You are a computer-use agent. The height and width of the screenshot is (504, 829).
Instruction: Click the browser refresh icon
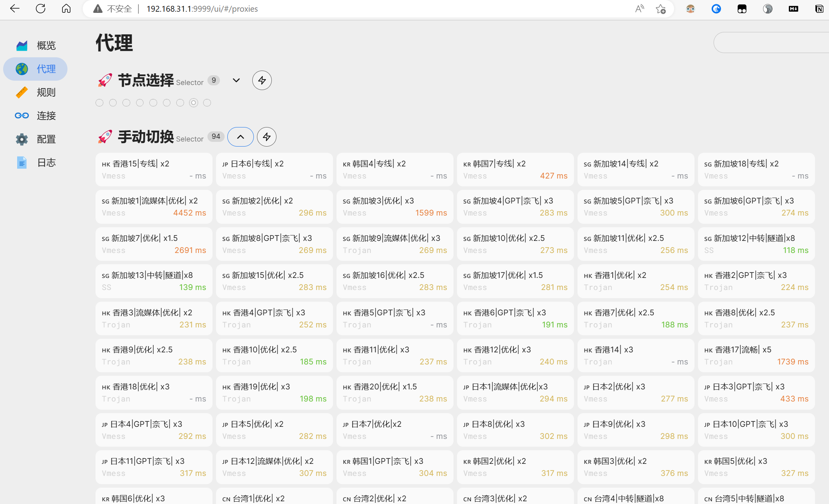pyautogui.click(x=41, y=9)
